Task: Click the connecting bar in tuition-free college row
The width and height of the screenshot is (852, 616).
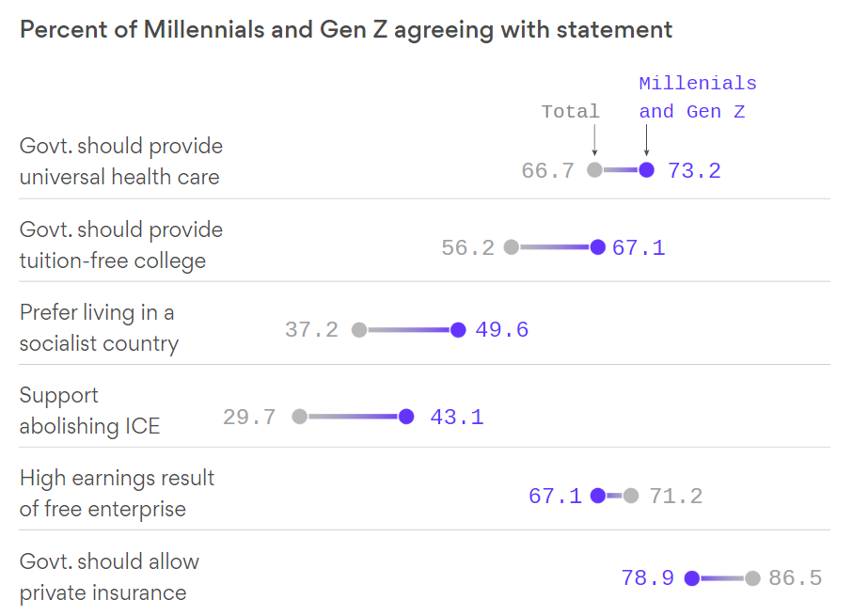Action: [554, 247]
